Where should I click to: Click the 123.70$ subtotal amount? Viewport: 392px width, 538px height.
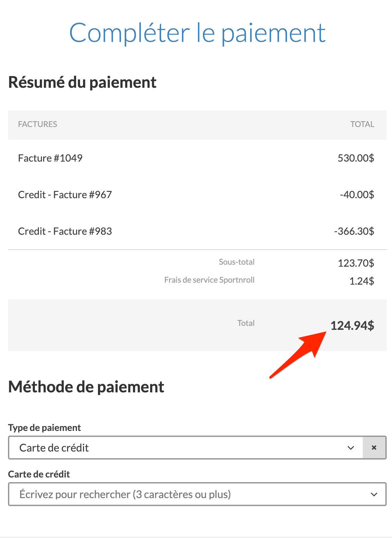pyautogui.click(x=356, y=263)
